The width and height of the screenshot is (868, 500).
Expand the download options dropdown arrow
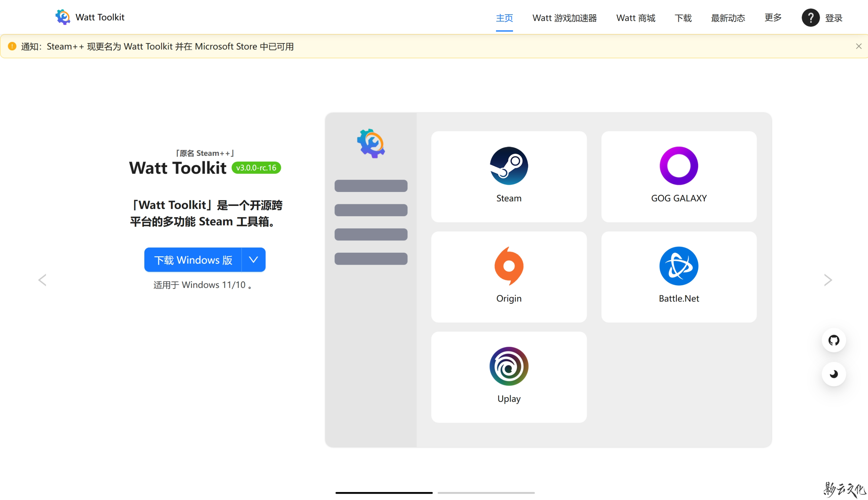coord(253,260)
